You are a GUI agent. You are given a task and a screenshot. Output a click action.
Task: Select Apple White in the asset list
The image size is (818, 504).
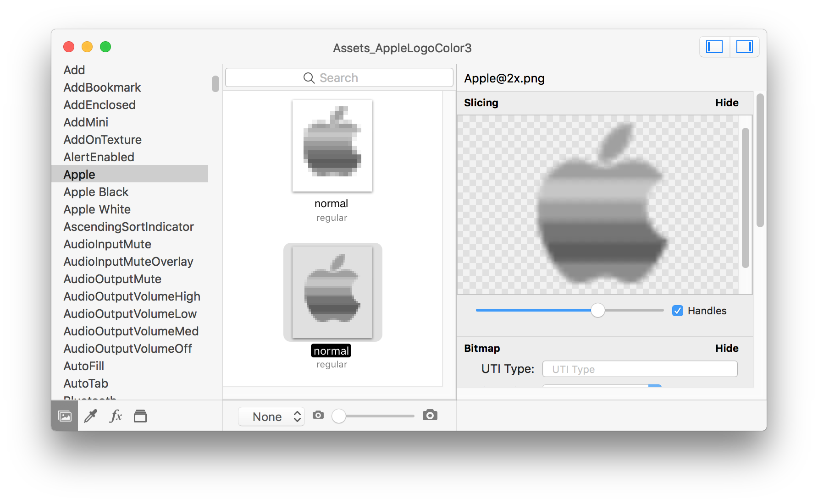(x=130, y=209)
